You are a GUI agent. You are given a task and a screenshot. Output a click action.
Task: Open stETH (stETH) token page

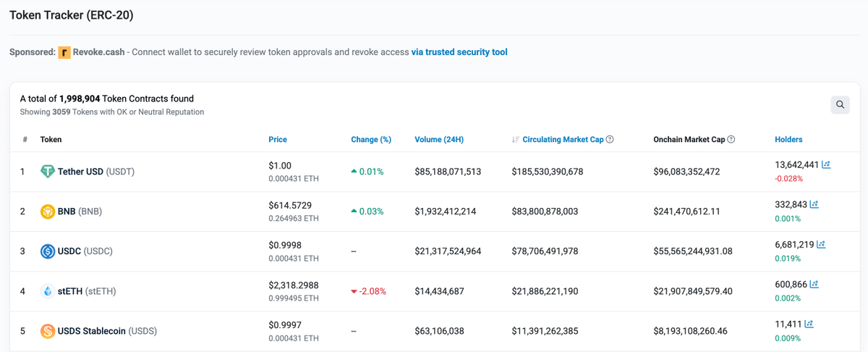(87, 291)
